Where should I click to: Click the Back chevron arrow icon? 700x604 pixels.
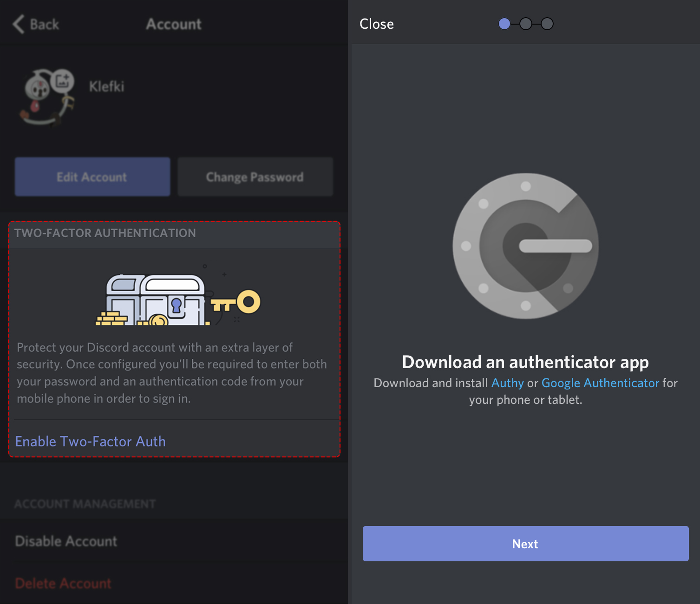pos(19,24)
